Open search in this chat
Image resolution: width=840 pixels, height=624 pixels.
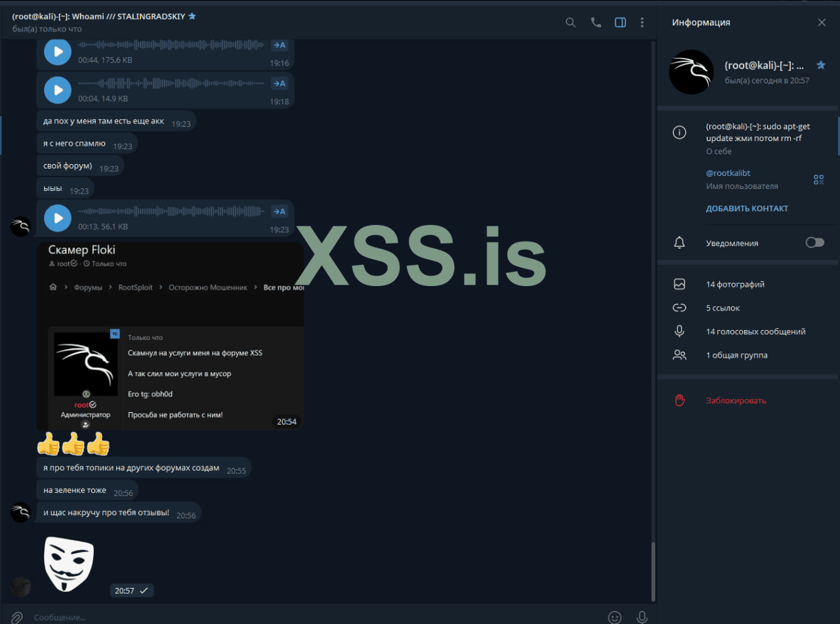(x=570, y=22)
